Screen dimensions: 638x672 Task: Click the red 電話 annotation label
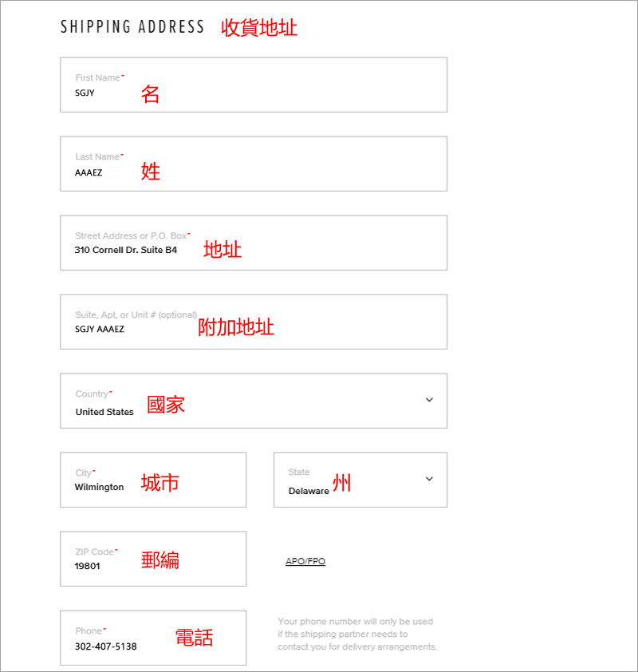pyautogui.click(x=194, y=637)
